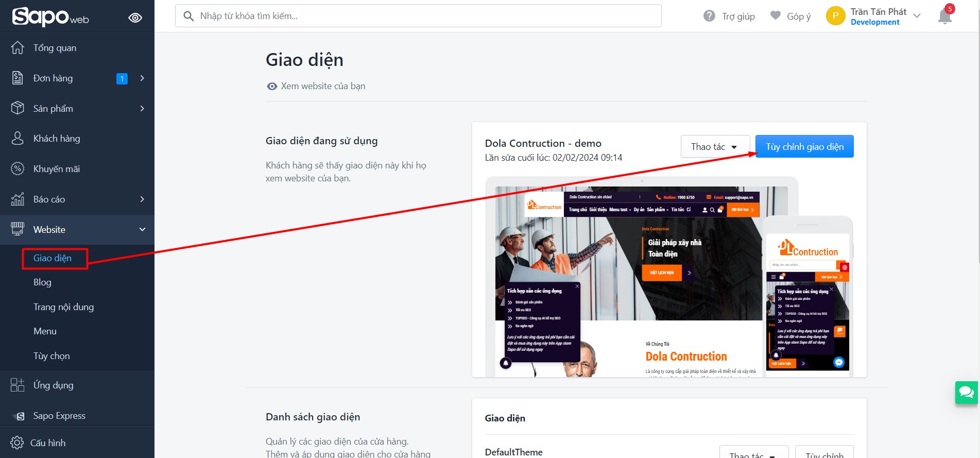Toggle the eye icon beside Sapo logo
Image resolution: width=980 pixels, height=458 pixels.
pos(135,18)
